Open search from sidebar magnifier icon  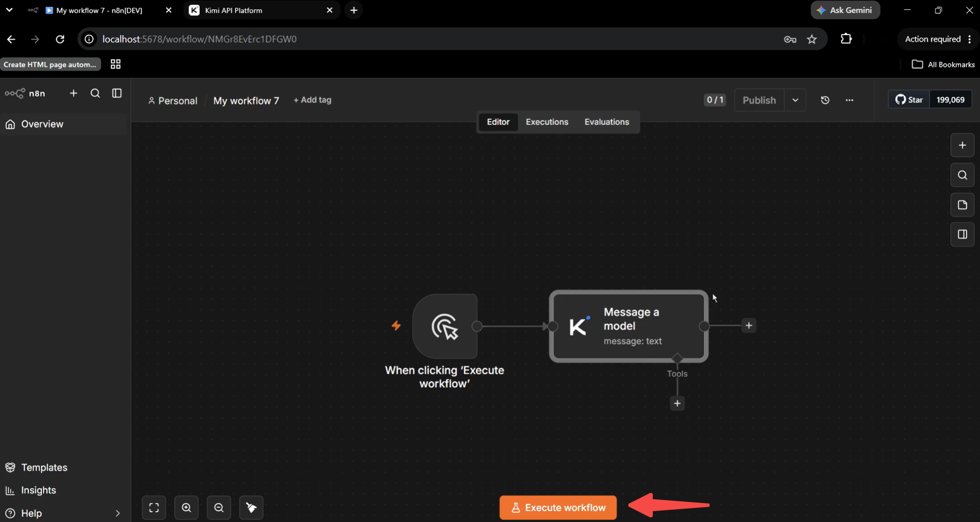95,93
